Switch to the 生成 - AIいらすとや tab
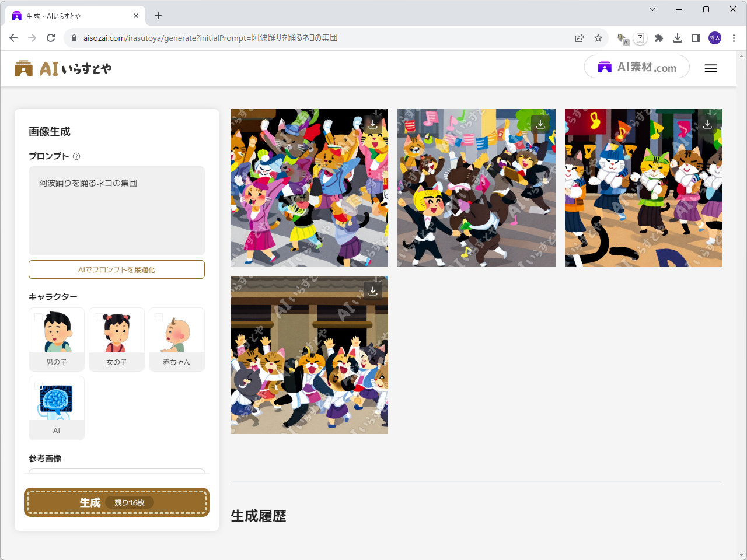This screenshot has height=560, width=747. [x=70, y=16]
